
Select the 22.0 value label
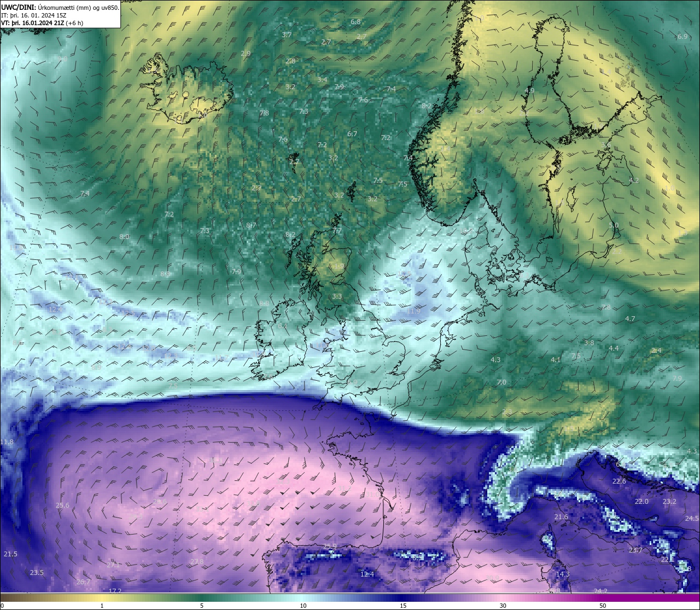point(641,502)
